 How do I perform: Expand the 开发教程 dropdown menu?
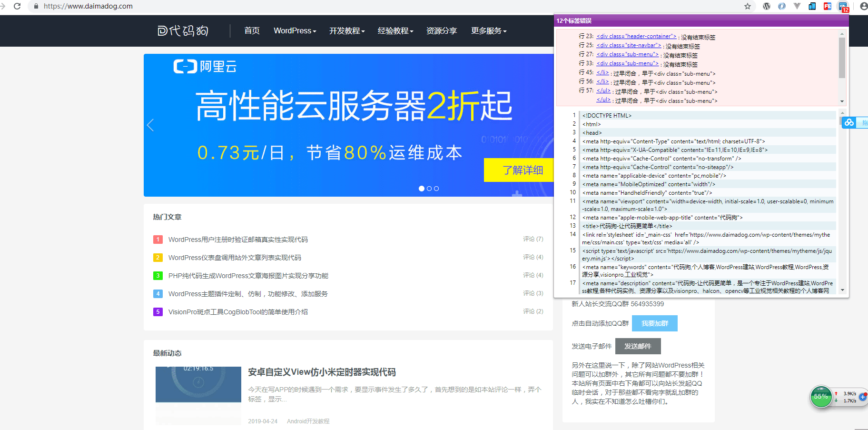tap(346, 31)
